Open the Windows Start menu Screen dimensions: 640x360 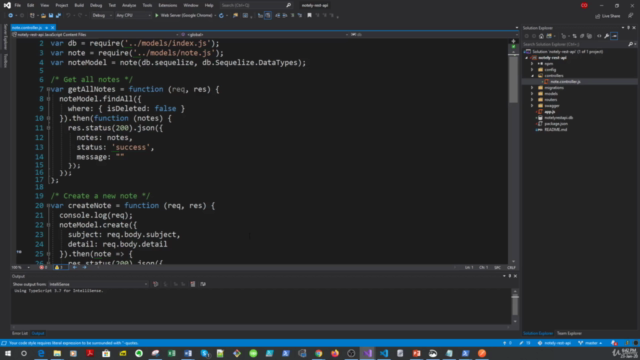tap(8, 353)
